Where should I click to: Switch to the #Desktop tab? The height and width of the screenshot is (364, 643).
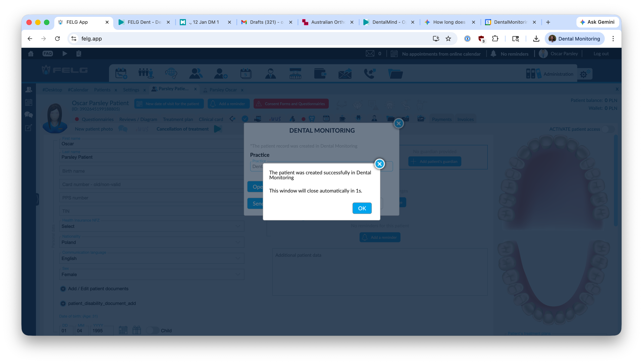point(52,89)
